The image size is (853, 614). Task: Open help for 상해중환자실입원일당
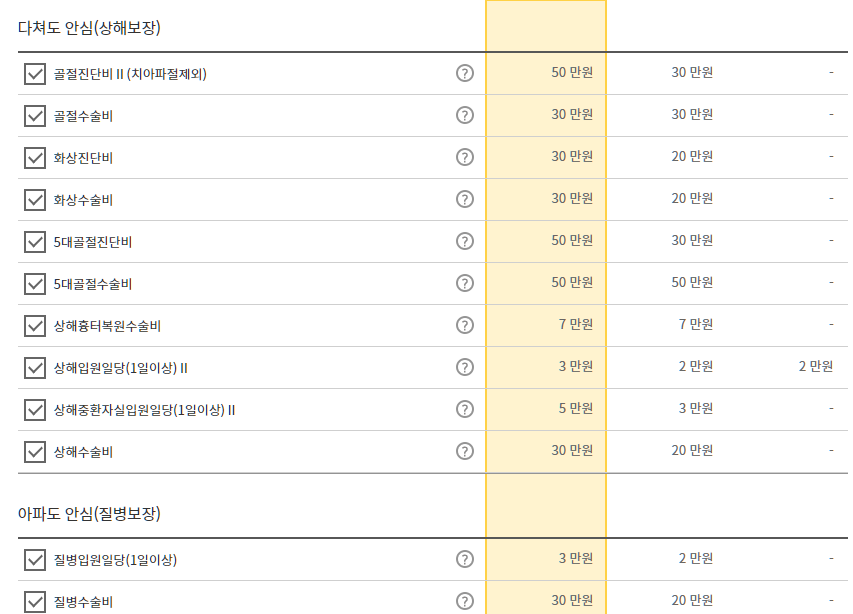pyautogui.click(x=465, y=409)
